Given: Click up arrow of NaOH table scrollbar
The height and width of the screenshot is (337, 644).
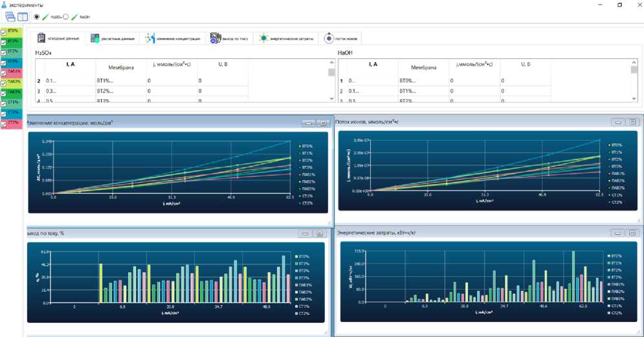Looking at the screenshot, I should [634, 63].
